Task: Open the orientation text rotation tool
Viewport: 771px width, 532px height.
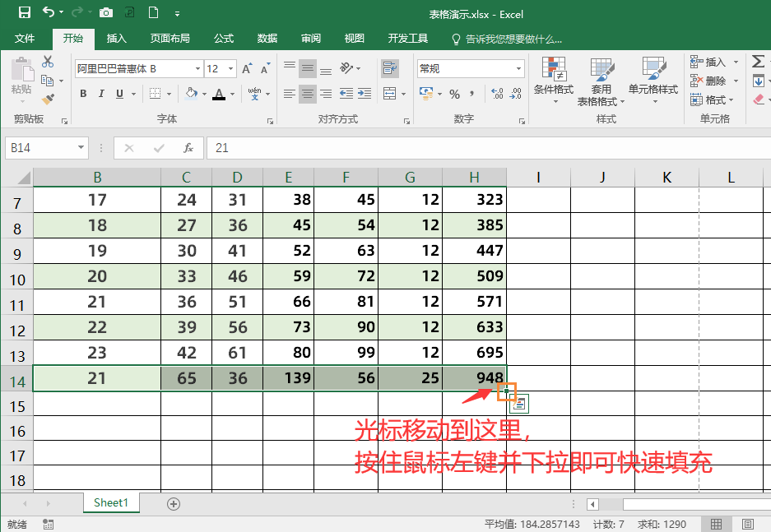Action: coord(346,67)
